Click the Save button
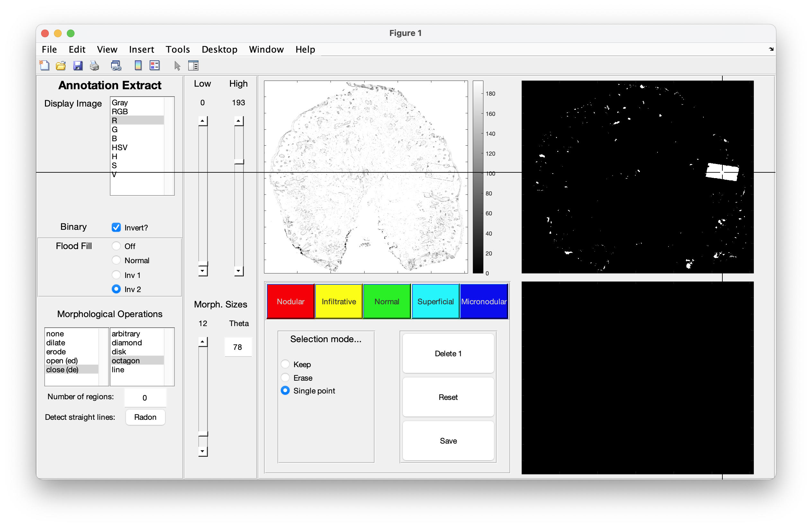This screenshot has width=812, height=527. click(x=448, y=441)
